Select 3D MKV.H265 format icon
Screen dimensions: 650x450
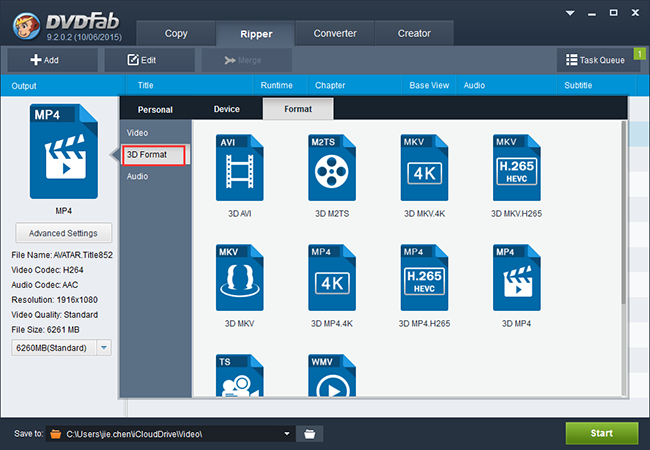coord(517,167)
